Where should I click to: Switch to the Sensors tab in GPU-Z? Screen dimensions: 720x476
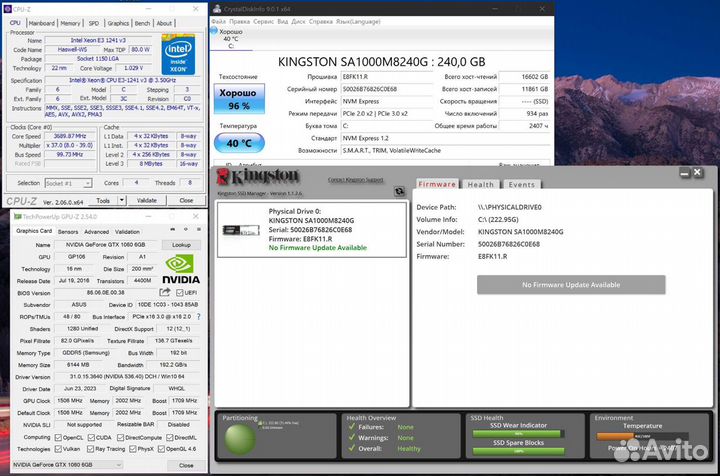pyautogui.click(x=68, y=232)
